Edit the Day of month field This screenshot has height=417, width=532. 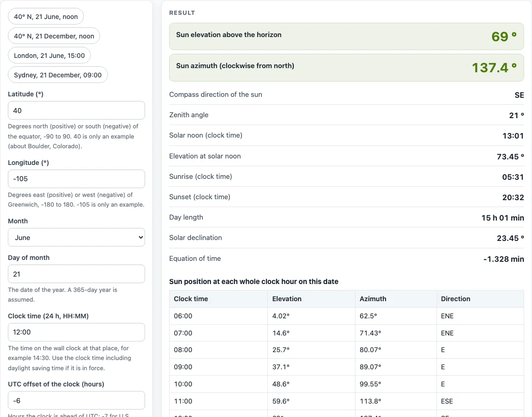[x=76, y=274]
